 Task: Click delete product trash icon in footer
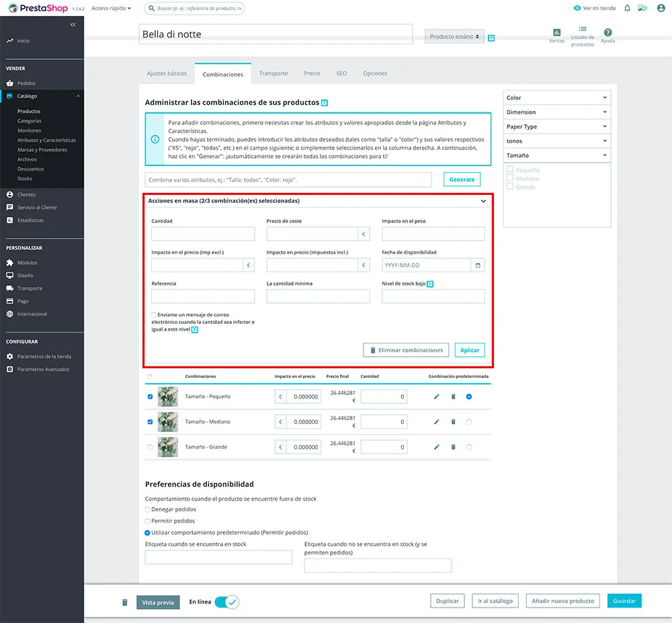[125, 602]
